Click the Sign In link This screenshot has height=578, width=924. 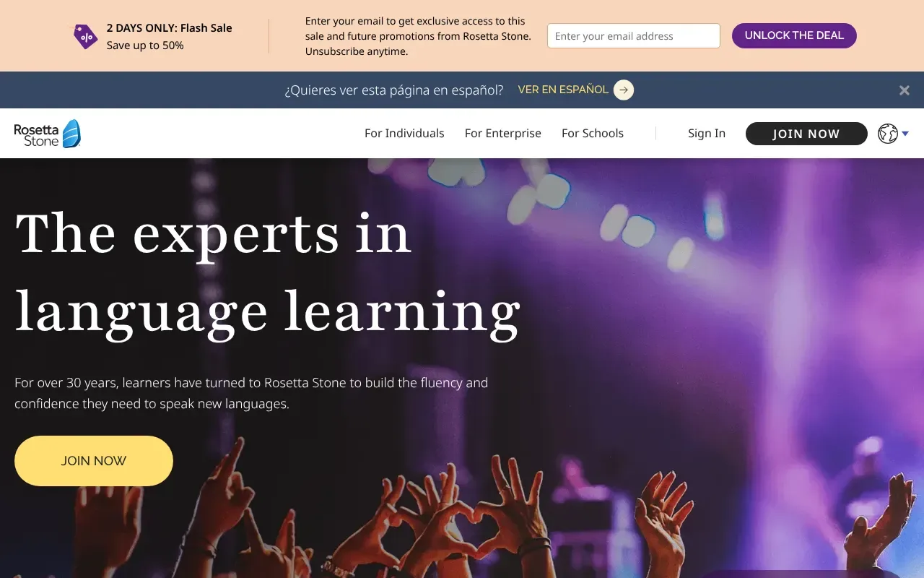(x=706, y=134)
